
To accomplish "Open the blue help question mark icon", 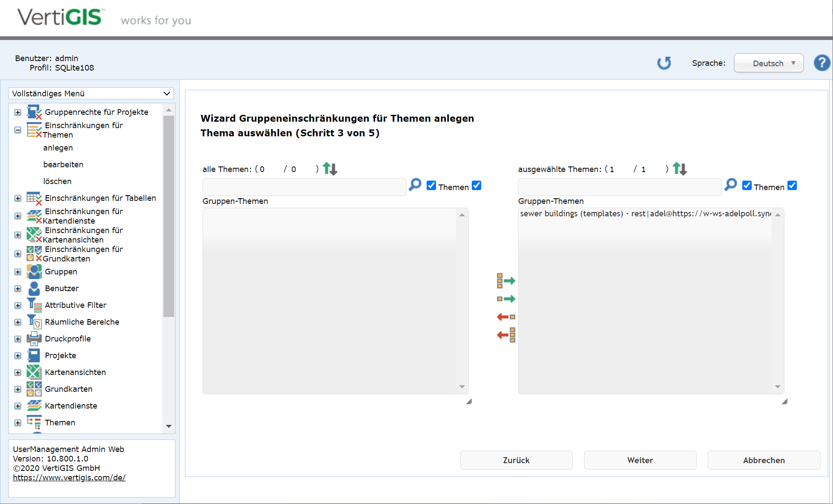I will [x=821, y=63].
